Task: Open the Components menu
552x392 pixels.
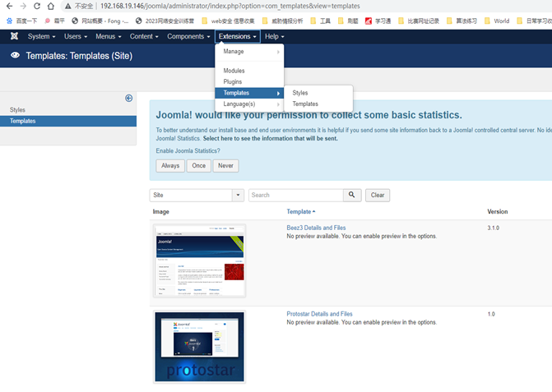Action: [188, 36]
